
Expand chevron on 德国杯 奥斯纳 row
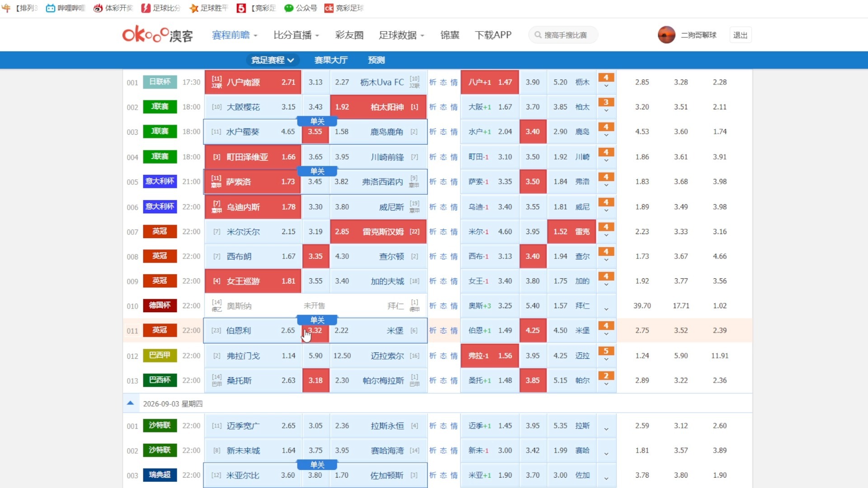606,310
